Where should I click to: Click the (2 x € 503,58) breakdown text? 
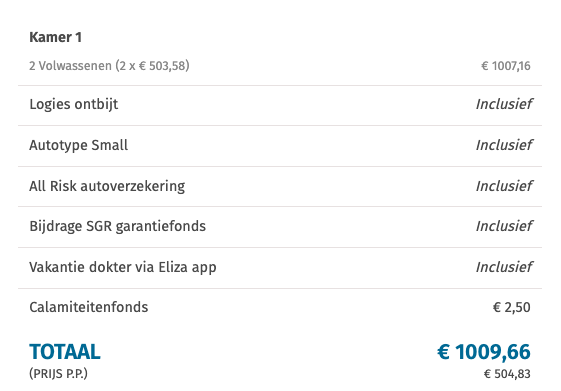152,66
